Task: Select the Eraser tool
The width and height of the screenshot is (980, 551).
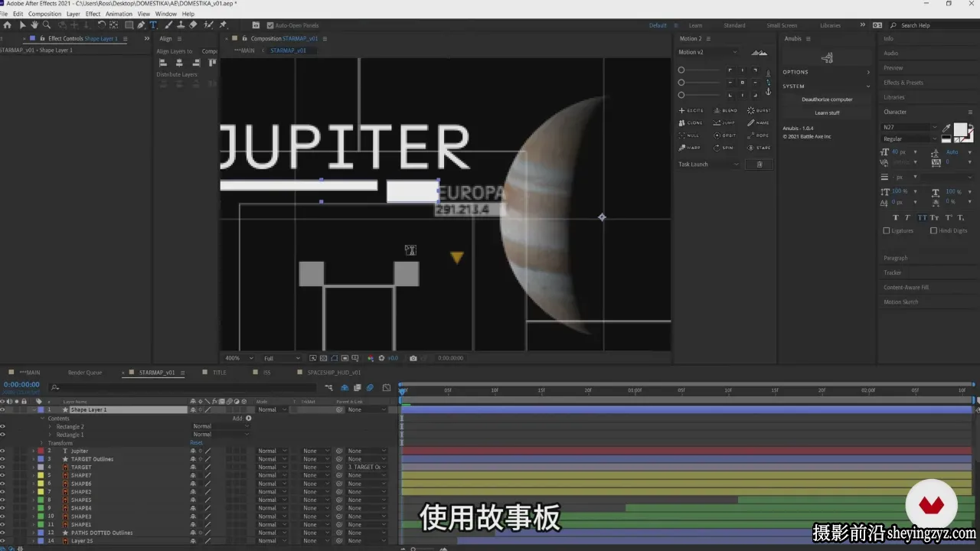Action: coord(193,25)
